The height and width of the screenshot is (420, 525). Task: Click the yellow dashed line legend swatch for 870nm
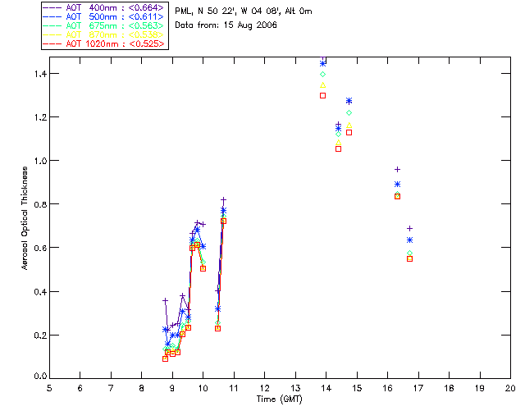[x=52, y=34]
